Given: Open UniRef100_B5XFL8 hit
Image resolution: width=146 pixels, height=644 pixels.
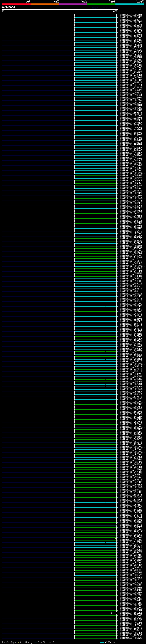Looking at the screenshot, I should [131, 321].
